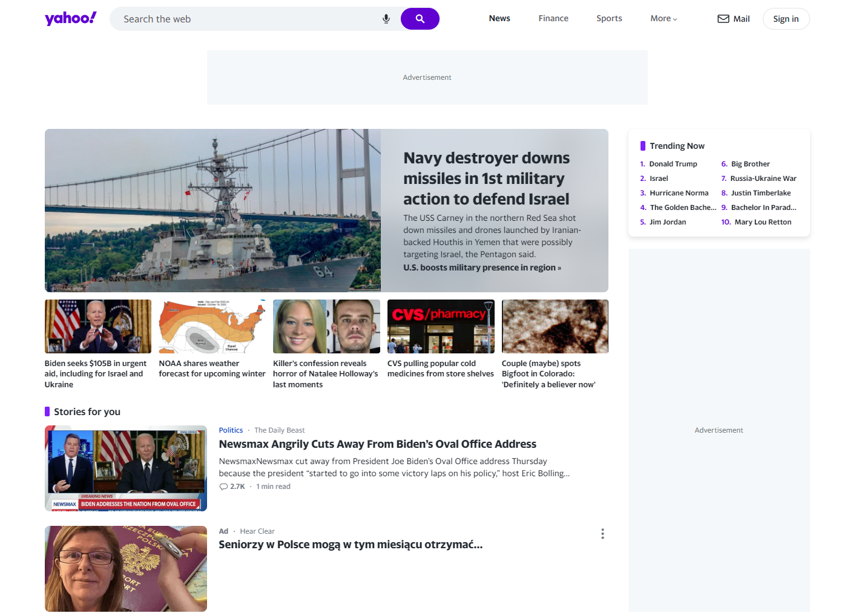
Task: Open three-dot options on Hear Clear ad
Action: pos(602,534)
